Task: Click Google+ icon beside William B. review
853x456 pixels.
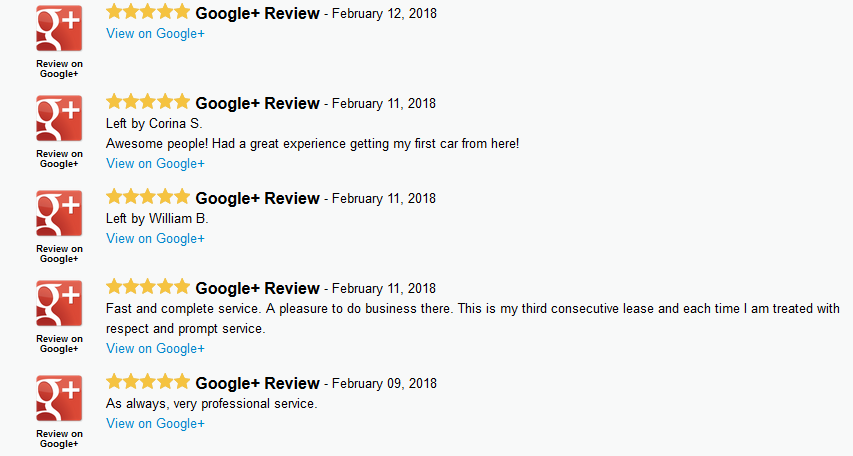Action: (x=59, y=213)
